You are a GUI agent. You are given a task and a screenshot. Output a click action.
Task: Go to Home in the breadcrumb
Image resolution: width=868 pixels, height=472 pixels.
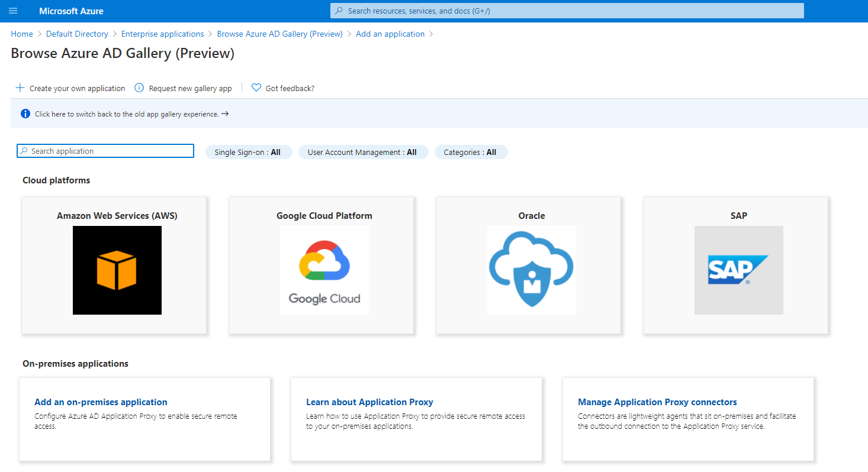tap(22, 34)
